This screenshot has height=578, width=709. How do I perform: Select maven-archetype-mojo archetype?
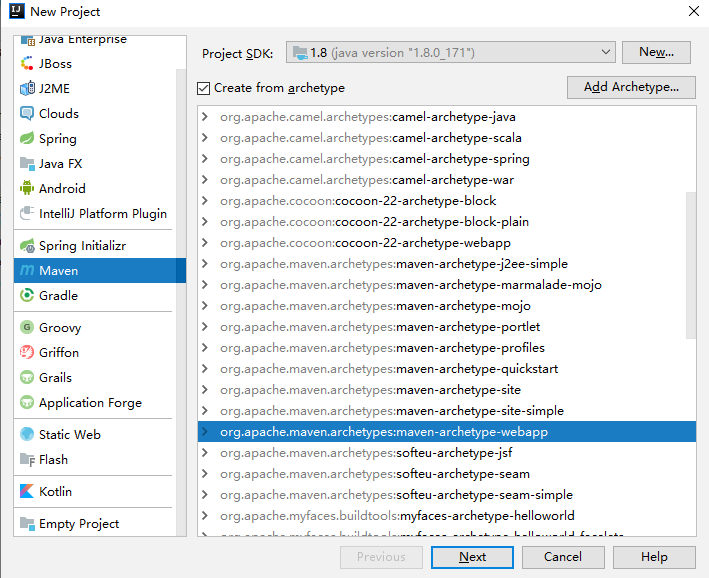coord(447,306)
